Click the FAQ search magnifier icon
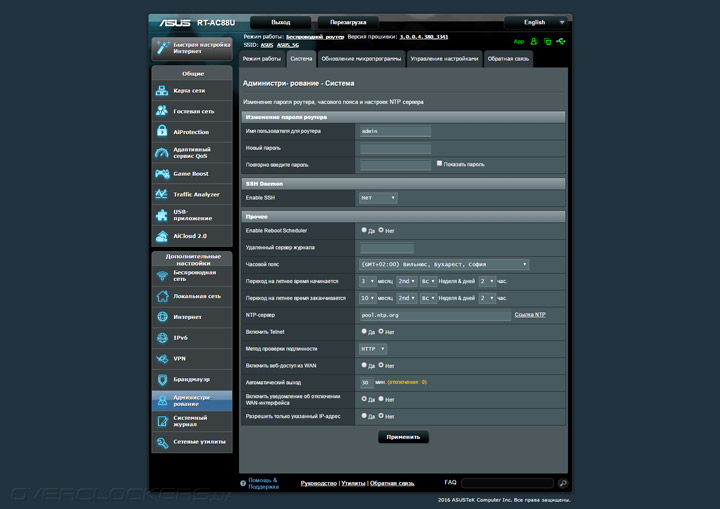 (x=563, y=483)
